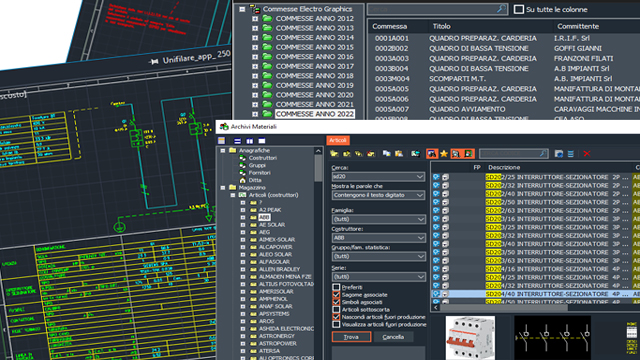Expand COMMESSE ANNO 2019 tree node
Viewport: 640px width, 360px height.
pyautogui.click(x=255, y=85)
